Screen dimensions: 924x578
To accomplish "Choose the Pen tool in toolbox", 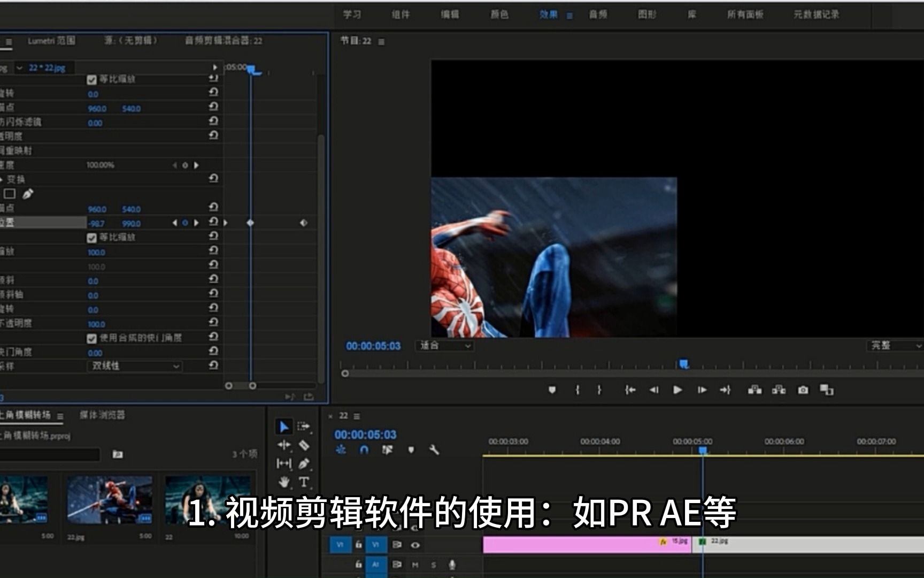I will [x=304, y=463].
